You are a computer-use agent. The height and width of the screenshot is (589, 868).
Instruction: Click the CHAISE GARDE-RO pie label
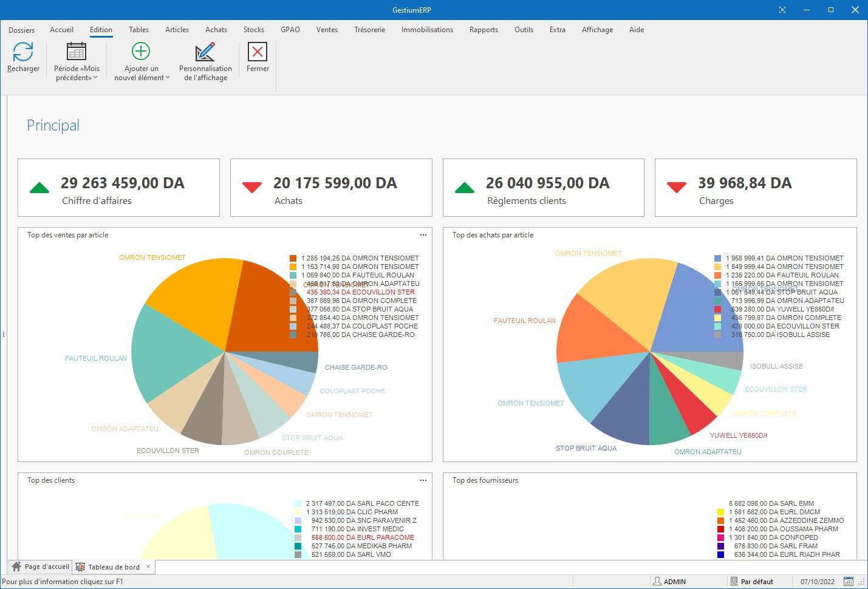[x=356, y=367]
